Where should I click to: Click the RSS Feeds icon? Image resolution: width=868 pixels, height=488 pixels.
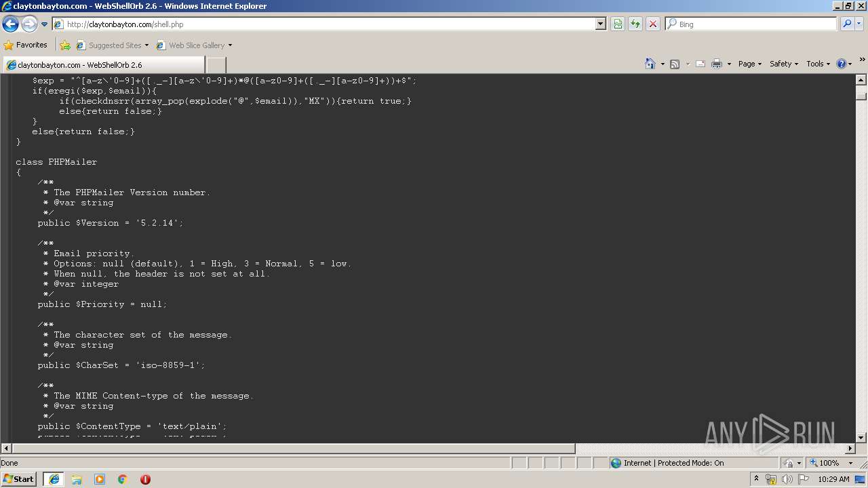(675, 64)
